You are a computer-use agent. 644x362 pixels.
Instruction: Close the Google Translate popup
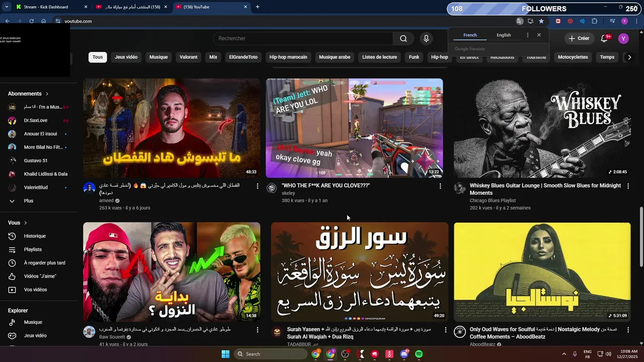click(x=539, y=35)
